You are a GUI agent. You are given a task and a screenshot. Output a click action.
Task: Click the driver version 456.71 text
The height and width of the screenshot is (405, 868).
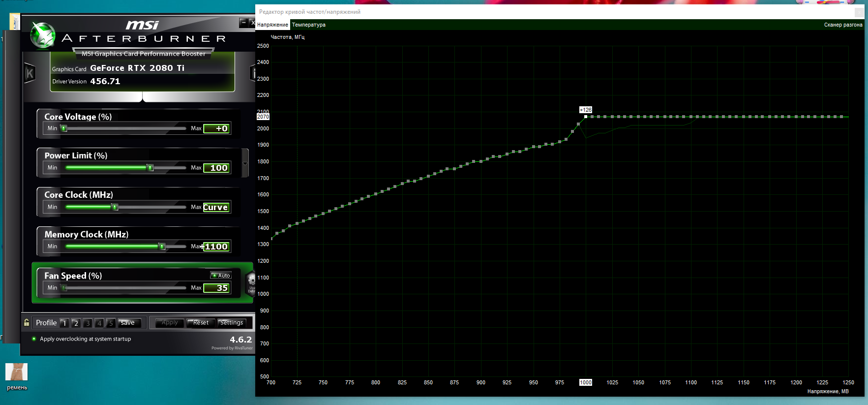105,81
